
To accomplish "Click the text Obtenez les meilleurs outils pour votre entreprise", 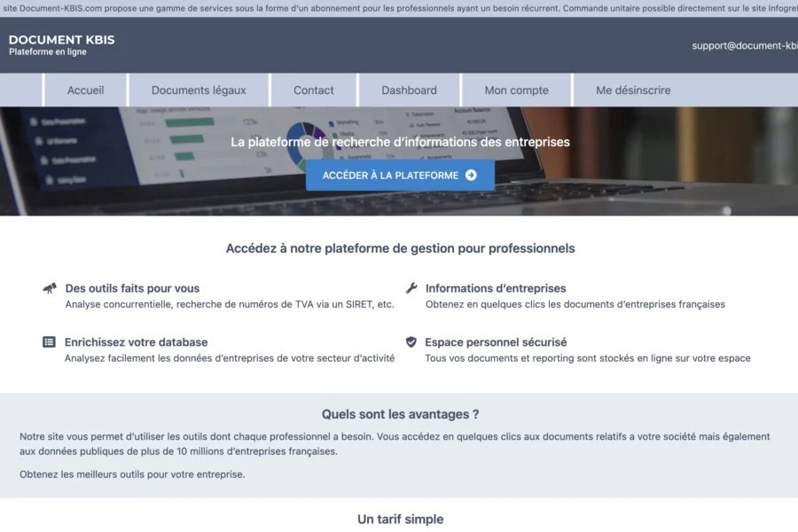I will point(132,474).
